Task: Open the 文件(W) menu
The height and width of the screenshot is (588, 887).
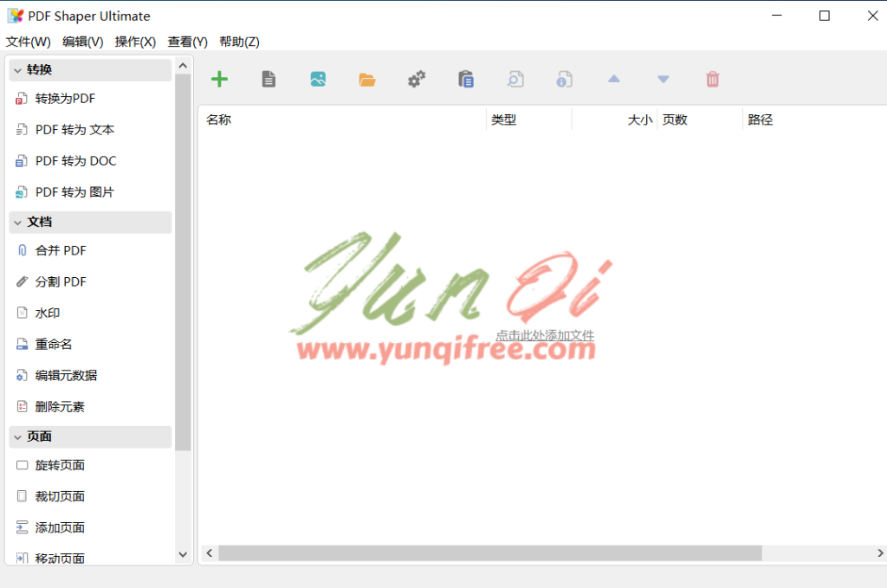Action: coord(29,42)
